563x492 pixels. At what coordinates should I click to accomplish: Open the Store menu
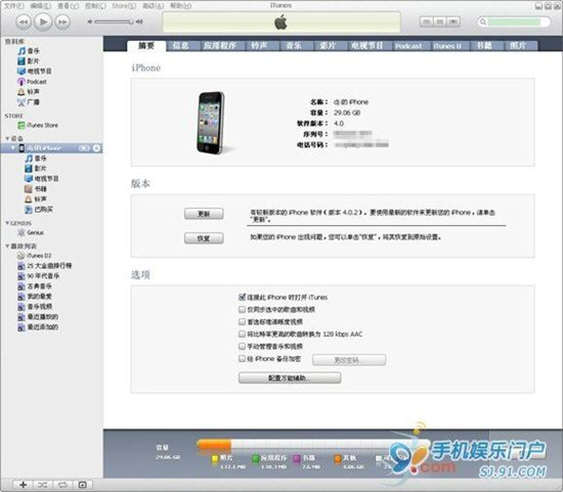124,6
